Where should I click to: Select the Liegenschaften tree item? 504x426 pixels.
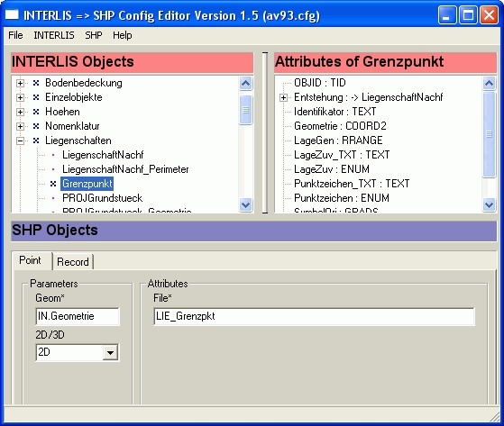[x=78, y=140]
